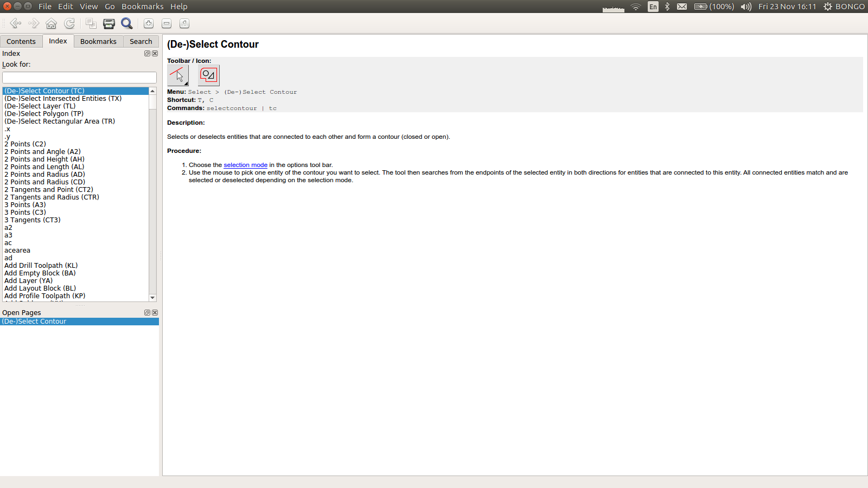Click the red contour shapes icon
Screen dimensions: 868x488
coord(209,75)
